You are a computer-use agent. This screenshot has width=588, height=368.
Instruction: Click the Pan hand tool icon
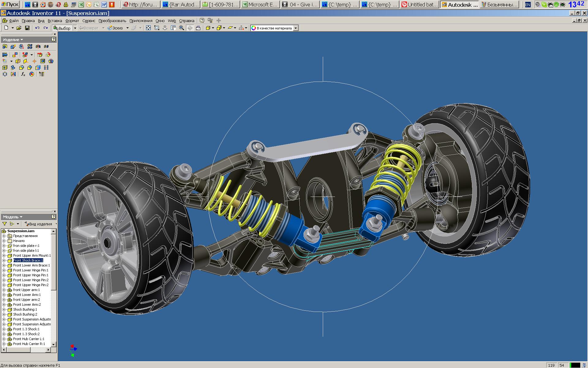pyautogui.click(x=173, y=28)
